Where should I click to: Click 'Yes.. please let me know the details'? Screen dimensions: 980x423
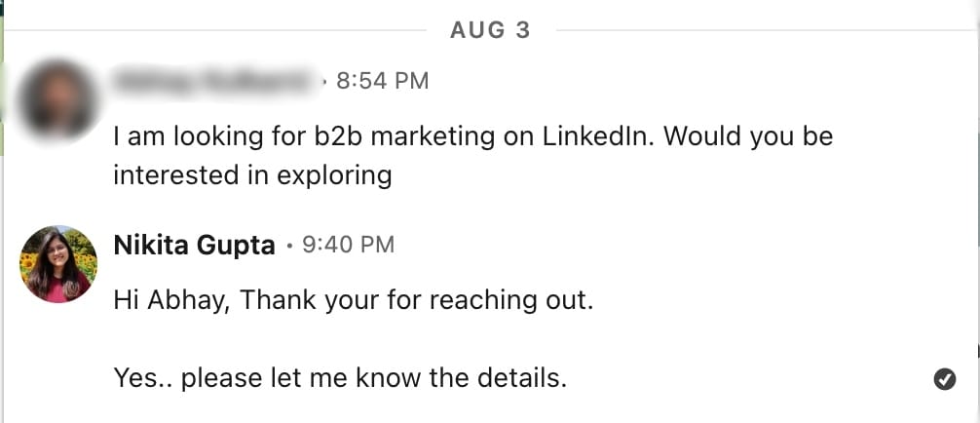point(340,377)
